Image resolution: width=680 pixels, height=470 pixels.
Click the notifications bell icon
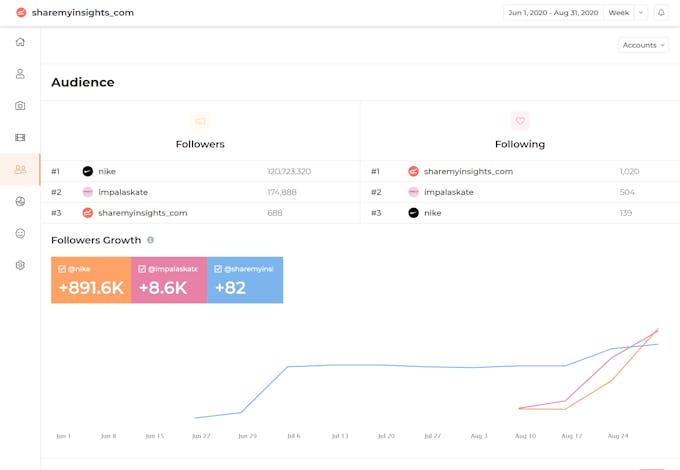pyautogui.click(x=661, y=13)
